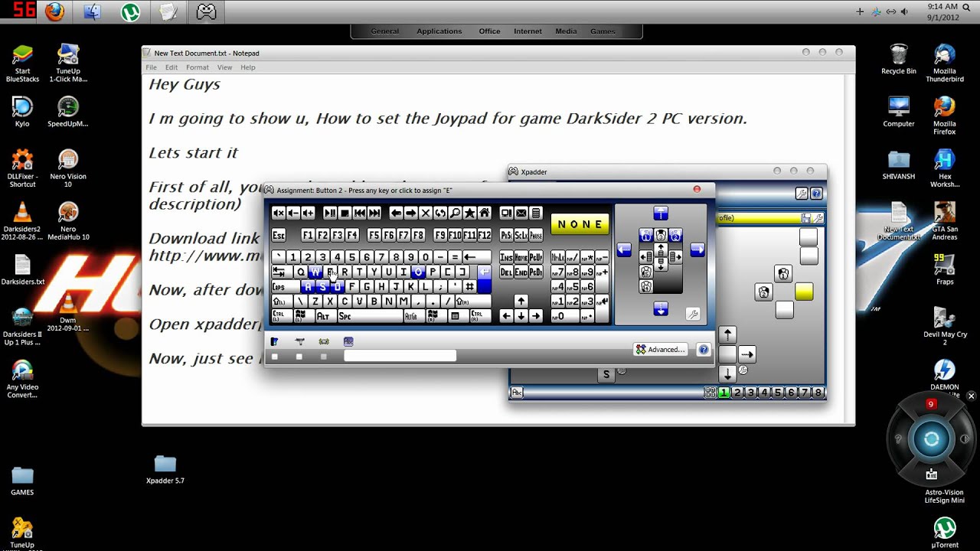Open help in the assignment dialog
This screenshot has width=980, height=551.
click(704, 350)
